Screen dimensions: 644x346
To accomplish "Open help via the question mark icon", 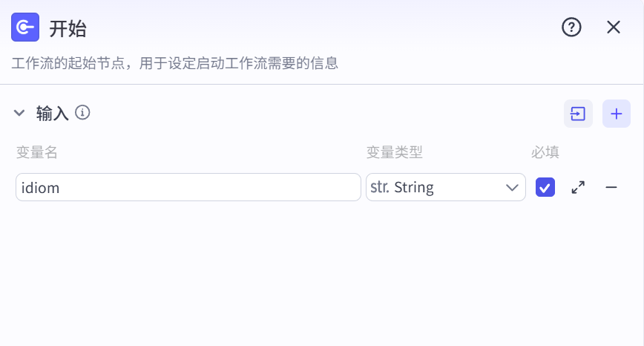I will (x=571, y=27).
